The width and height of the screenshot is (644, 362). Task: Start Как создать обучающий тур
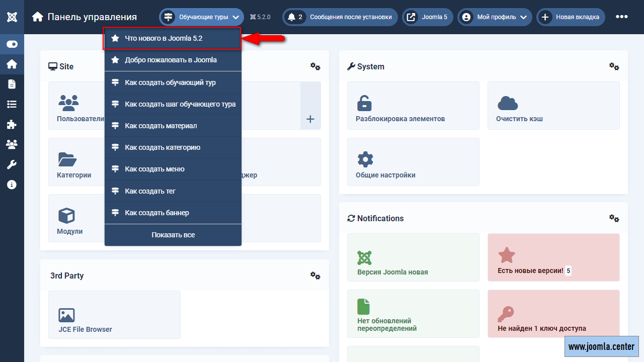[x=173, y=82]
